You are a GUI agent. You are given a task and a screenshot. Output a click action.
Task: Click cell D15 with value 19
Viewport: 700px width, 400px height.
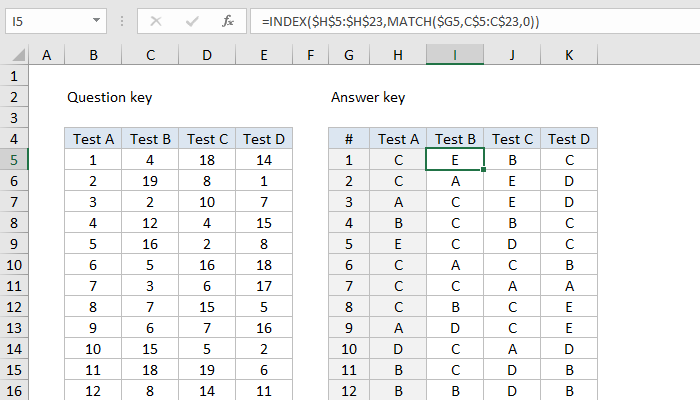[x=207, y=370]
